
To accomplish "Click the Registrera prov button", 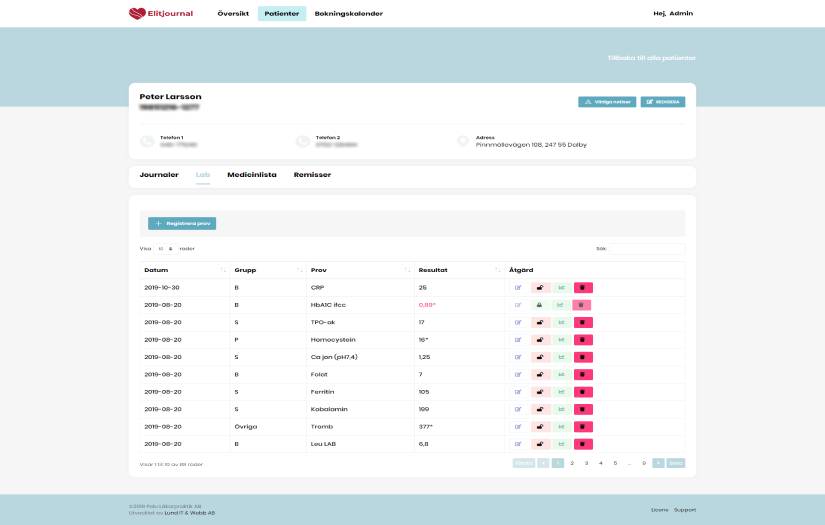I will pyautogui.click(x=182, y=224).
